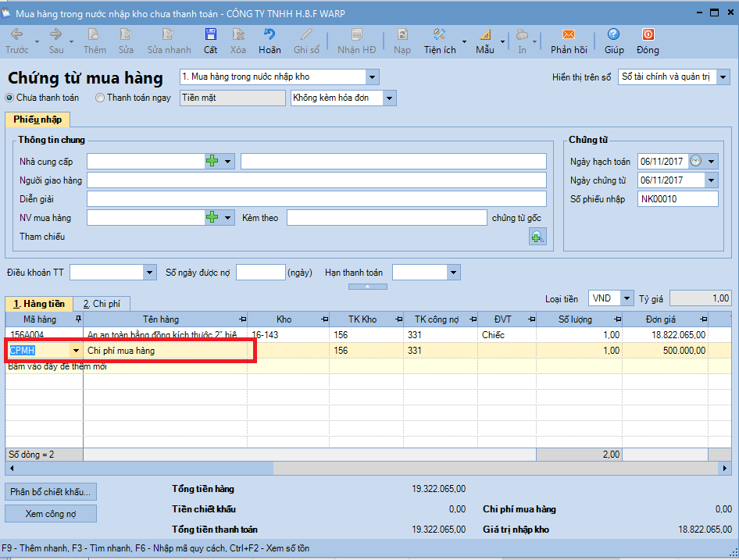Expand the CPMH item code dropdown
Viewport: 739px width, 560px height.
(x=76, y=350)
